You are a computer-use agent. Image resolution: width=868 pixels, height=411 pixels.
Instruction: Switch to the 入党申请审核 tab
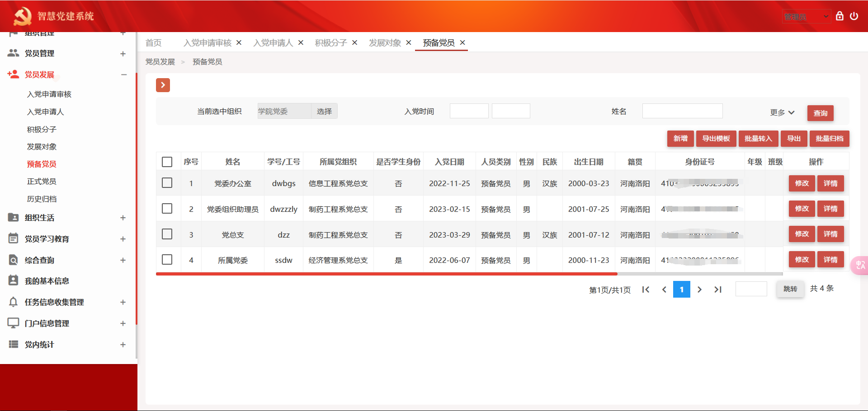207,42
